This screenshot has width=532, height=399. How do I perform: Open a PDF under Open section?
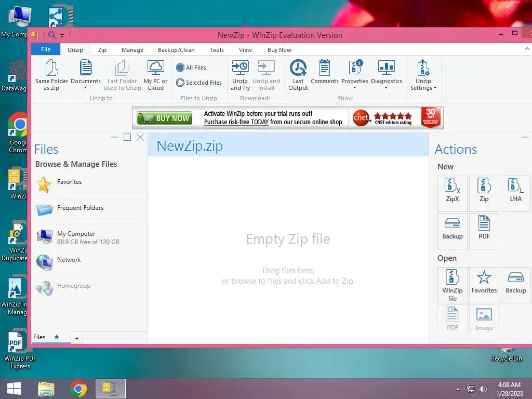click(x=453, y=318)
